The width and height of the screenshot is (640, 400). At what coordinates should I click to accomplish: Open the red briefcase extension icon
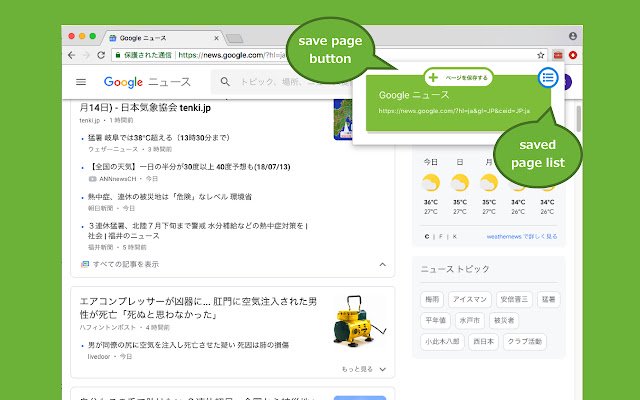click(558, 55)
